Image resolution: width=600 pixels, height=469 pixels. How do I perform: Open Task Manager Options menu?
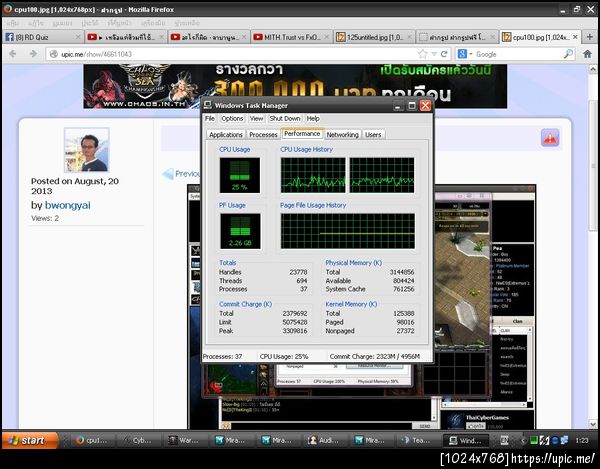[232, 119]
